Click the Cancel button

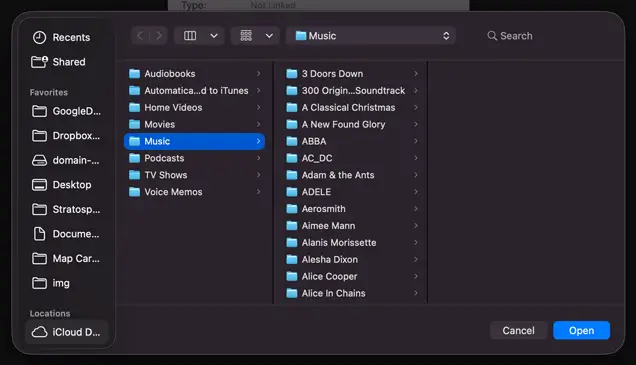click(x=518, y=331)
